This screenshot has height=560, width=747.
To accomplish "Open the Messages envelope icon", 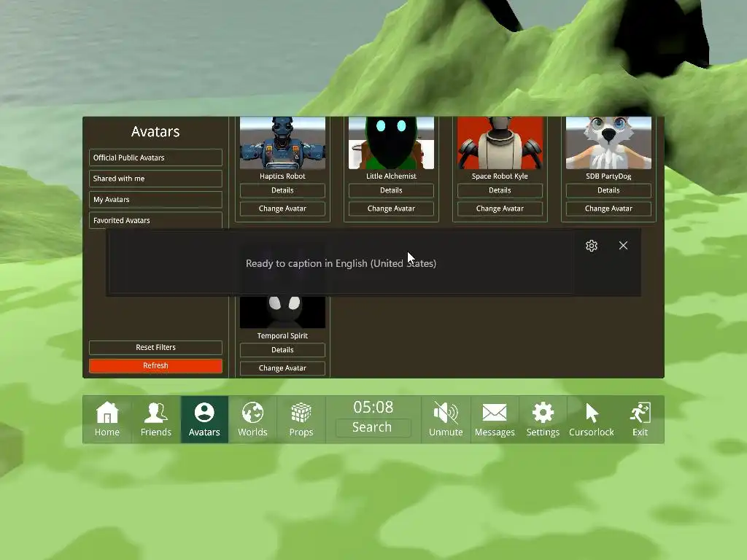I will 495,419.
